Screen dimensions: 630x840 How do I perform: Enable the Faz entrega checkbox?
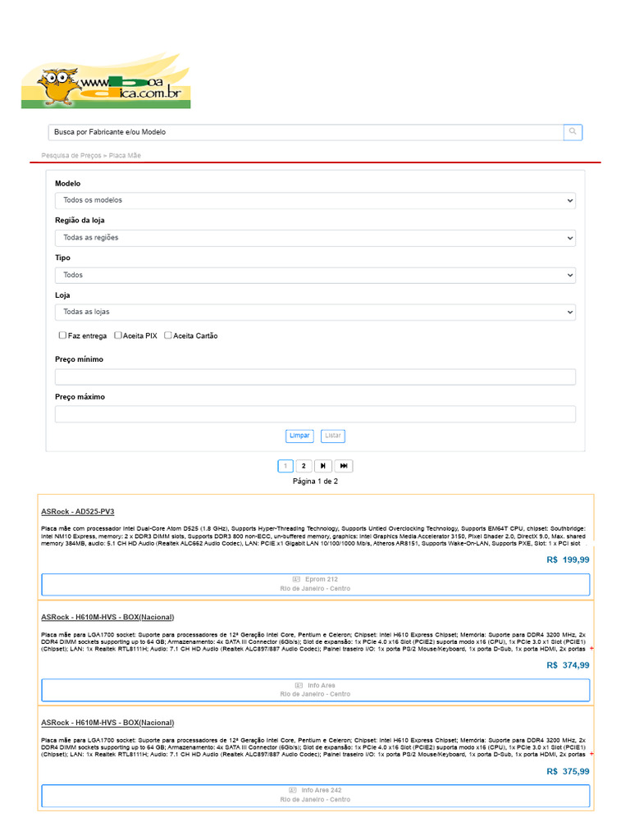pos(62,336)
